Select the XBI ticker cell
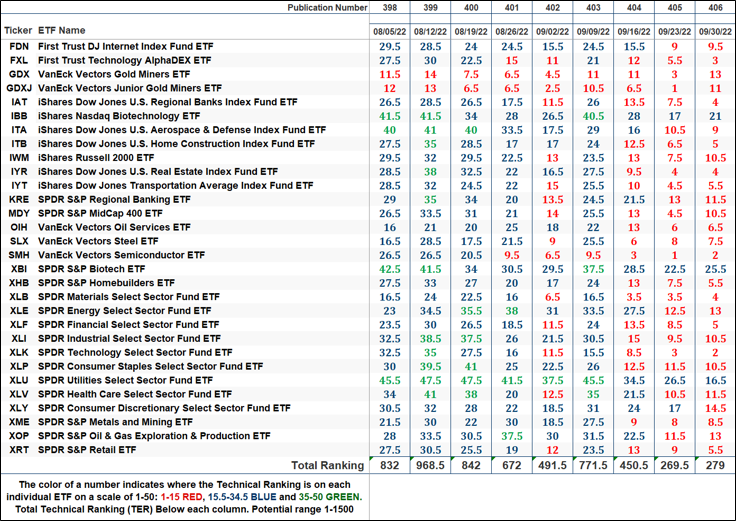Screen dimensions: 736x521 tap(19, 269)
